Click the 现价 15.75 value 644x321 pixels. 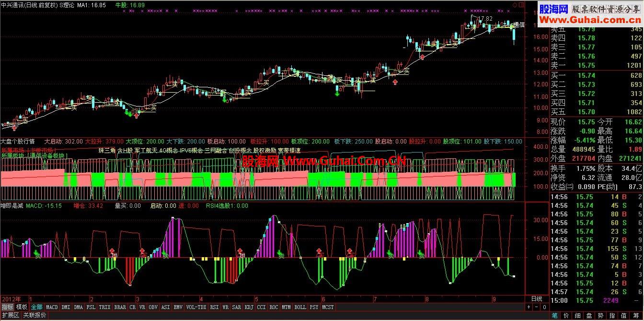(586, 122)
